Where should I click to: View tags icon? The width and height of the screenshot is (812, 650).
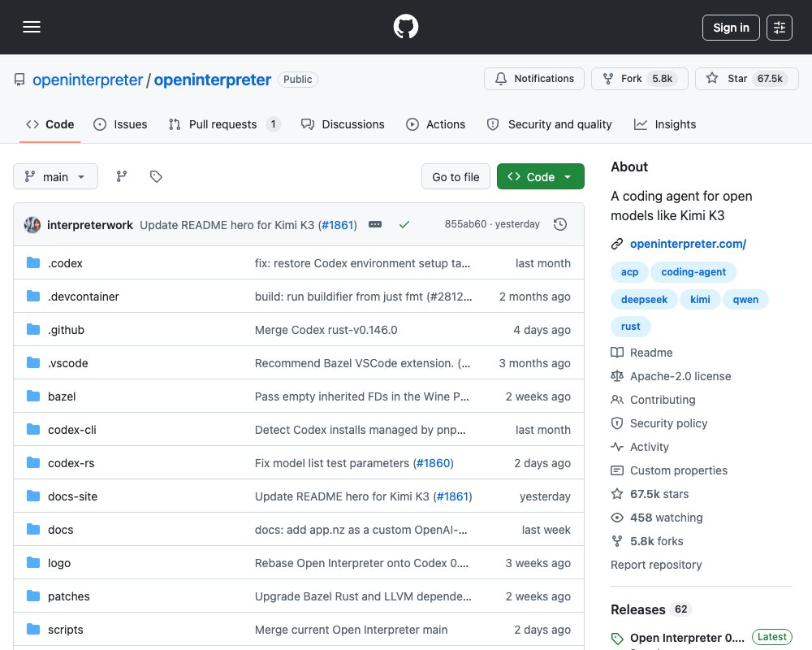coord(156,177)
